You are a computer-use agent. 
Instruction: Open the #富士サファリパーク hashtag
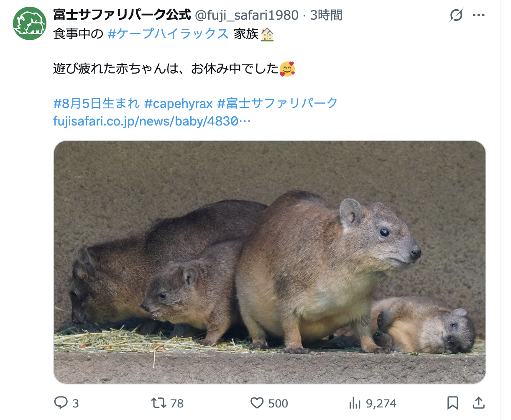pyautogui.click(x=278, y=103)
